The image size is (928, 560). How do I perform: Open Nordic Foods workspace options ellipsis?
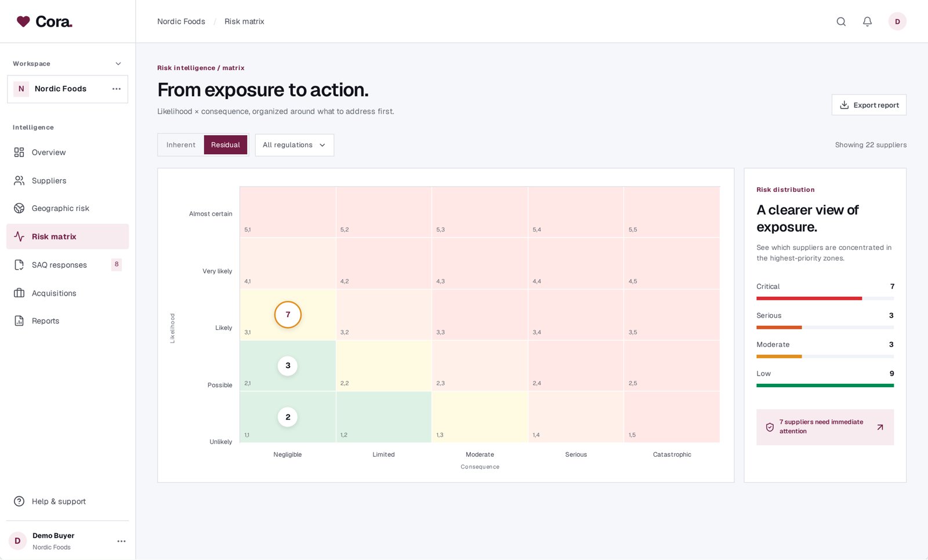[x=117, y=89]
